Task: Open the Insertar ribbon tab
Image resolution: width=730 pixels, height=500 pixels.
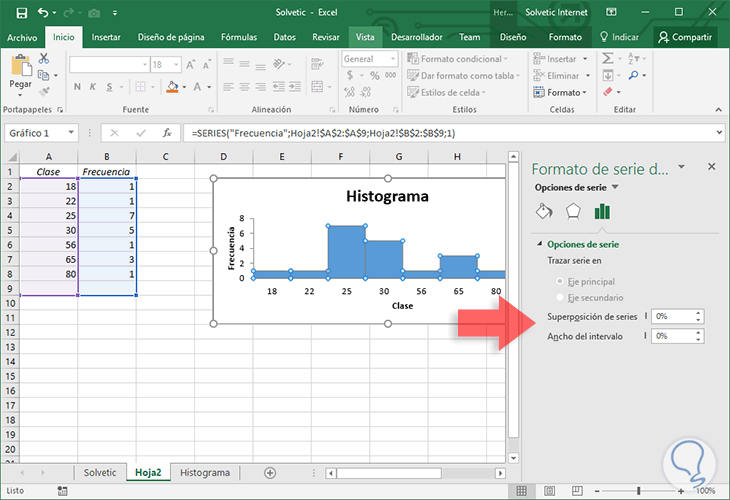Action: tap(106, 37)
